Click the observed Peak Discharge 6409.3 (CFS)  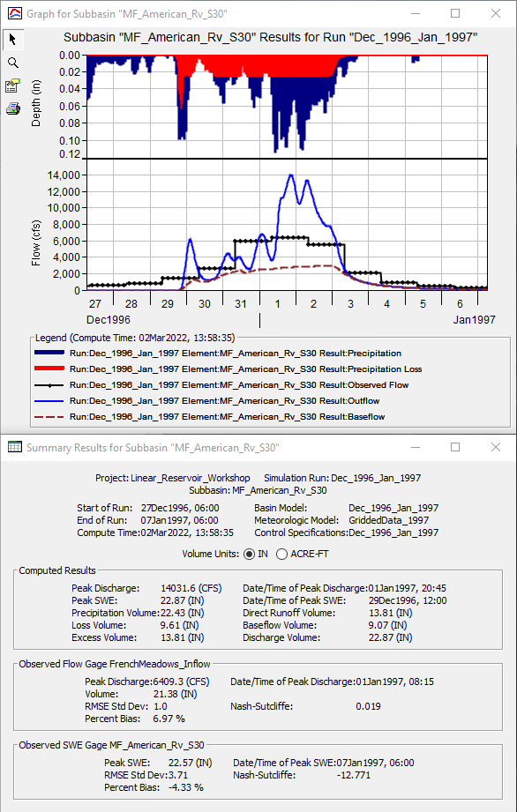182,682
